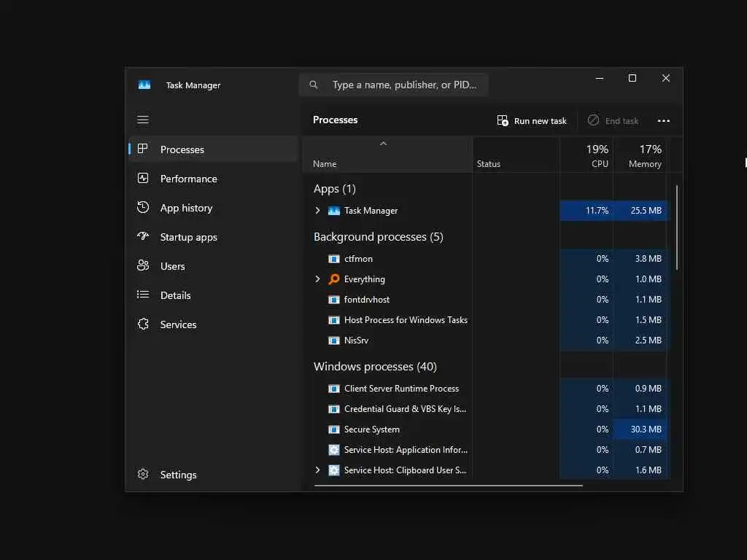Click the Secure System process icon
Screen dimensions: 747x560
pyautogui.click(x=334, y=429)
